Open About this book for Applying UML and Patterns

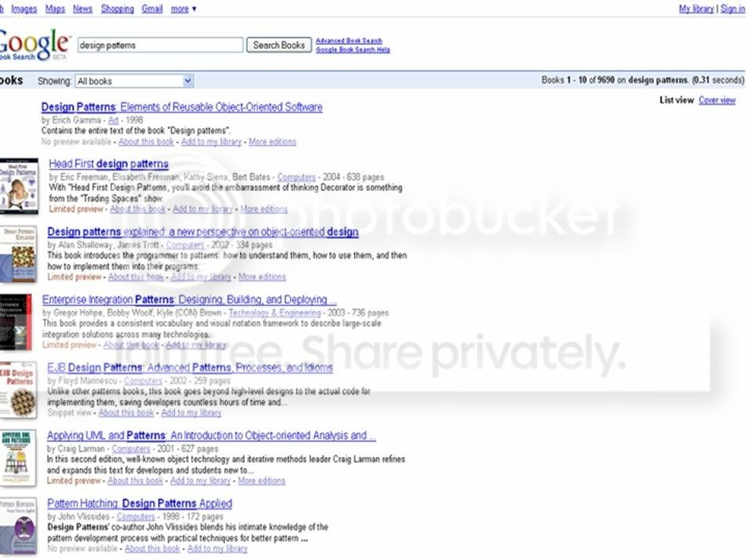coord(135,481)
